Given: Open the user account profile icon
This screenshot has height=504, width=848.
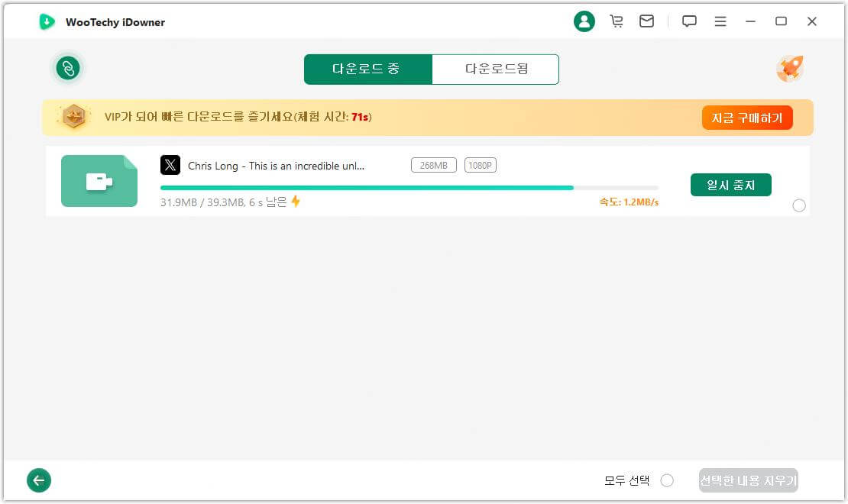Looking at the screenshot, I should click(584, 21).
